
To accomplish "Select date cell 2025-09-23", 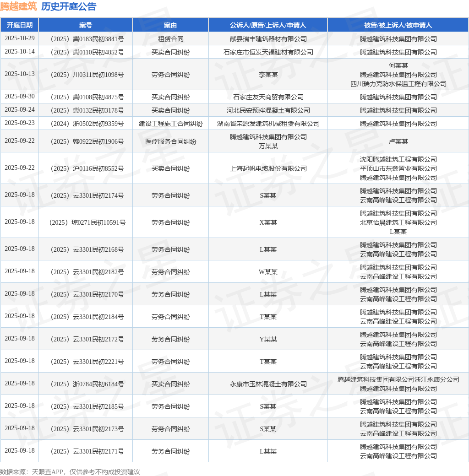I will pyautogui.click(x=19, y=123).
